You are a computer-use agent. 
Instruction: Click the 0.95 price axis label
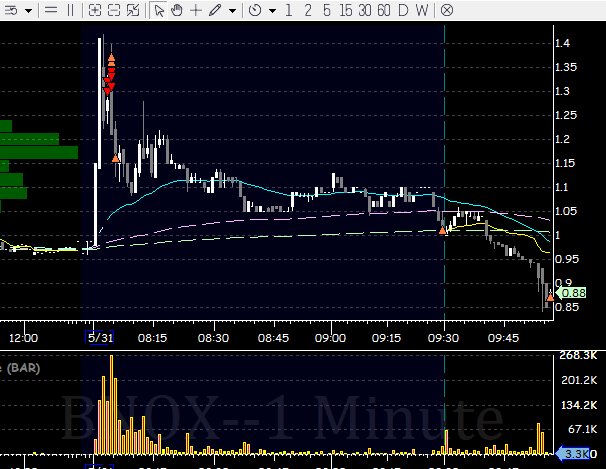pos(567,259)
